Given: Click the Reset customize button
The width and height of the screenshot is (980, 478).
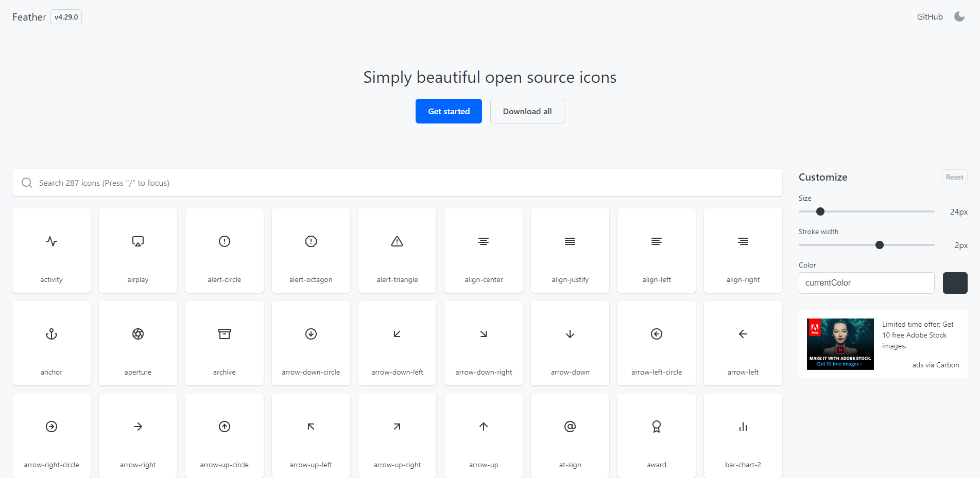Looking at the screenshot, I should coord(954,177).
